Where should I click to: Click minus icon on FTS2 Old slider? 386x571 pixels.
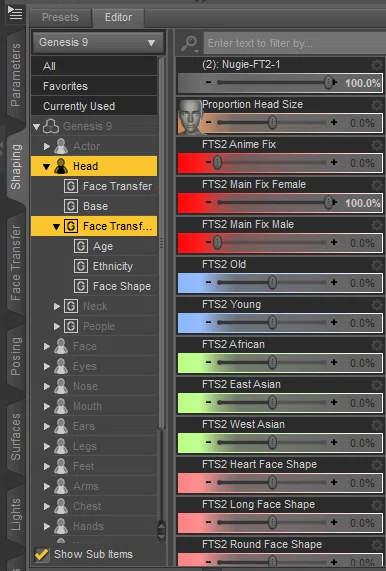coord(208,282)
